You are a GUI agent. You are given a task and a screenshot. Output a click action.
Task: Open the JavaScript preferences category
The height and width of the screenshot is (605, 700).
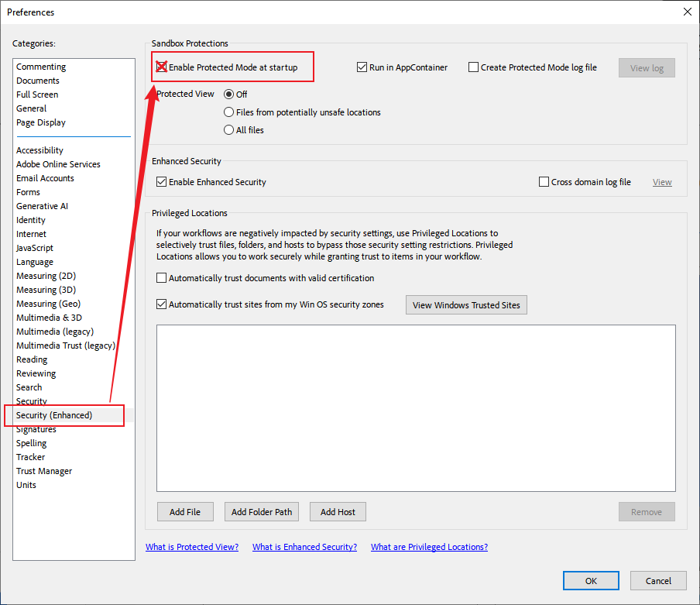tap(35, 247)
